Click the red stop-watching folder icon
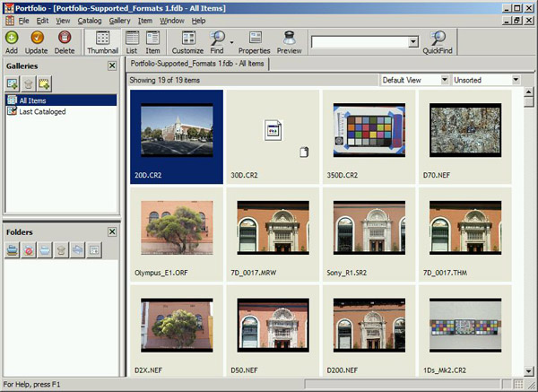 click(29, 250)
